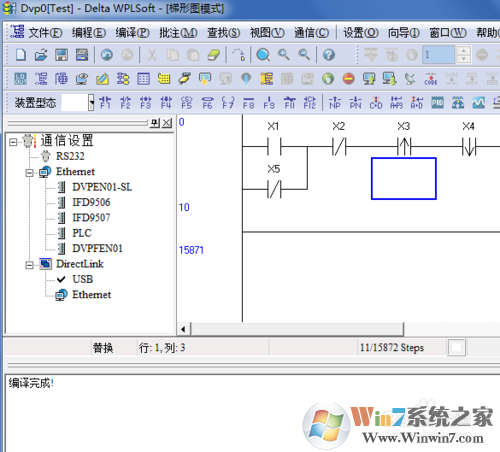Screen dimensions: 500x452
Task: Click the save-as disk icon
Action: point(82,55)
